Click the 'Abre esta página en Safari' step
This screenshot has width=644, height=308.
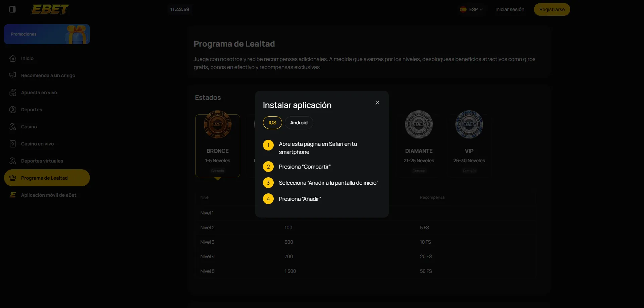[318, 148]
